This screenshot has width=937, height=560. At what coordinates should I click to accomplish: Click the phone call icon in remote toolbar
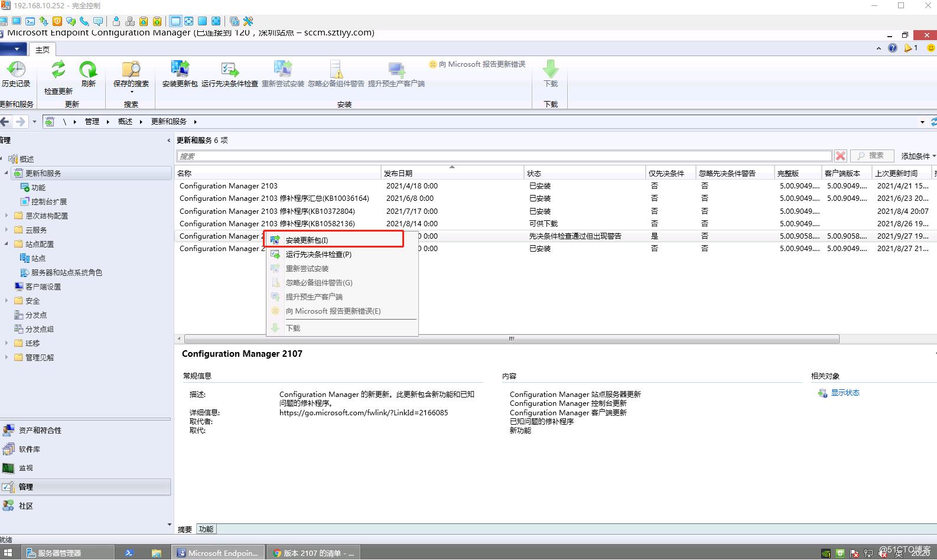pyautogui.click(x=84, y=21)
